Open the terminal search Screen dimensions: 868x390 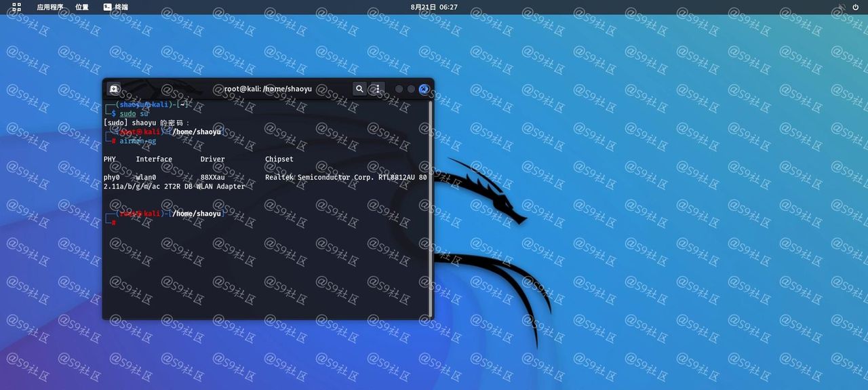[x=359, y=89]
